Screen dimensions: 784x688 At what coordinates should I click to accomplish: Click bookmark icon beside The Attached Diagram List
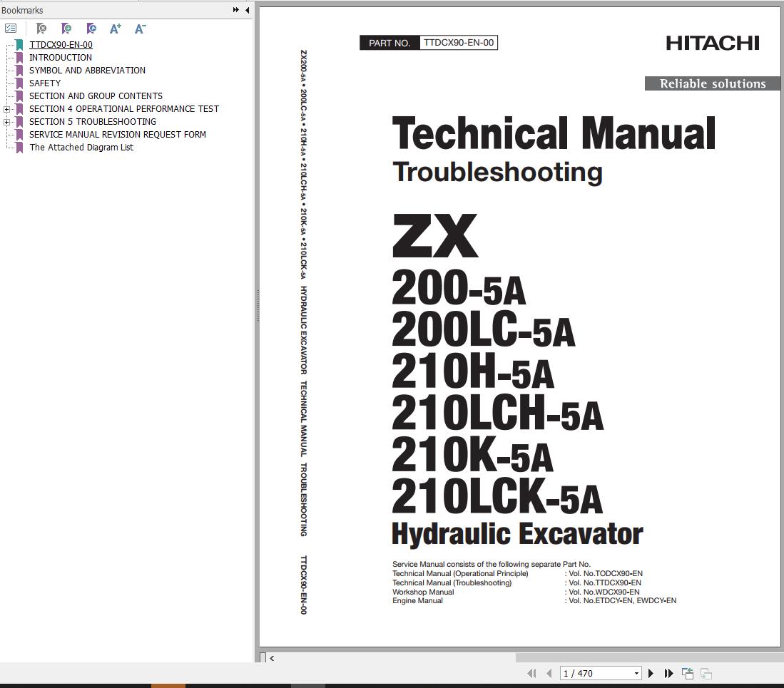[19, 148]
